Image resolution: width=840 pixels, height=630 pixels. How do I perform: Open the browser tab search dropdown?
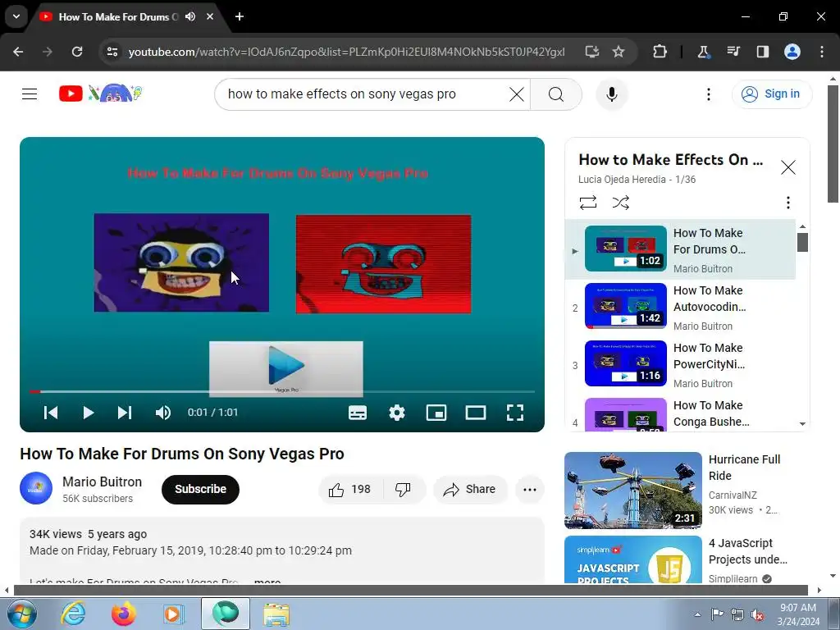coord(16,16)
